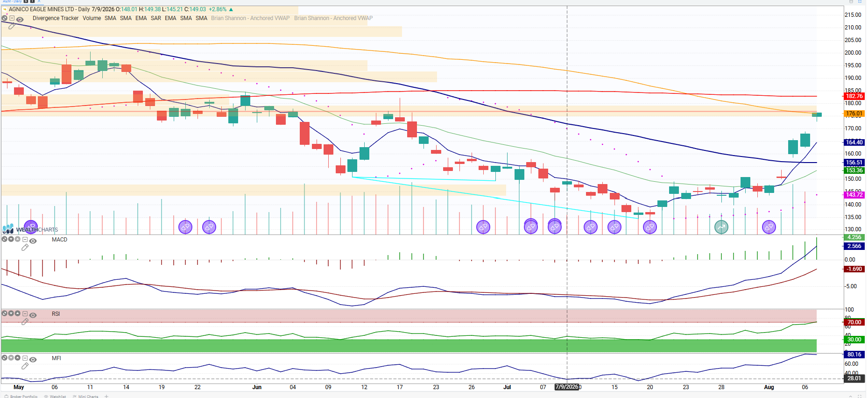Collapse the MACD panel
868x398 pixels.
click(x=25, y=239)
